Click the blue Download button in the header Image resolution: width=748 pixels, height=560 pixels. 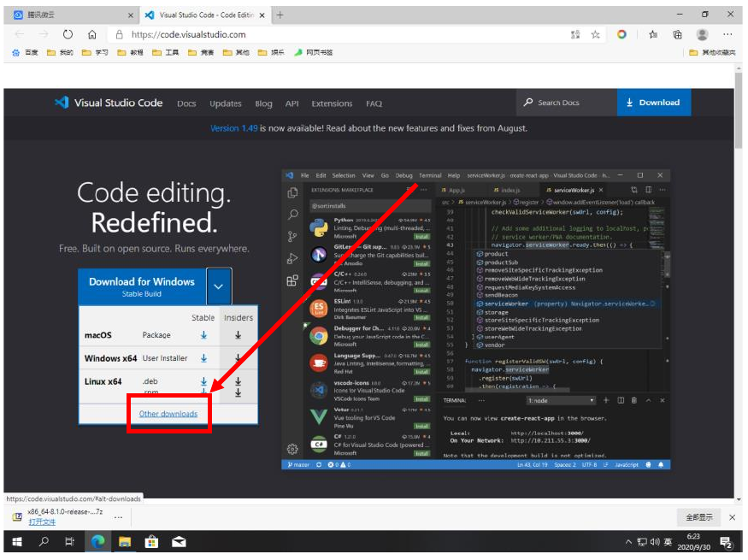click(x=653, y=103)
